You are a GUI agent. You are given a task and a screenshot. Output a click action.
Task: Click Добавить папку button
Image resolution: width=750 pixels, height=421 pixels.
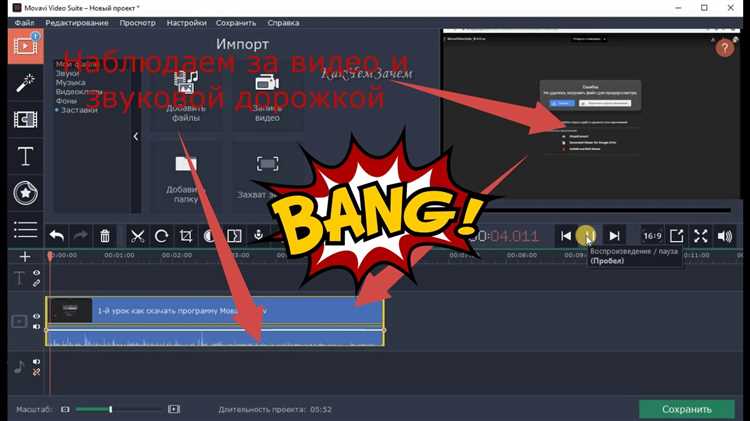pyautogui.click(x=186, y=178)
